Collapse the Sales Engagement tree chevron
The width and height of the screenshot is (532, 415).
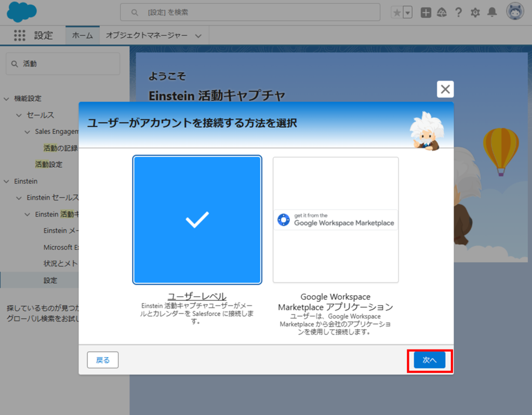[28, 132]
